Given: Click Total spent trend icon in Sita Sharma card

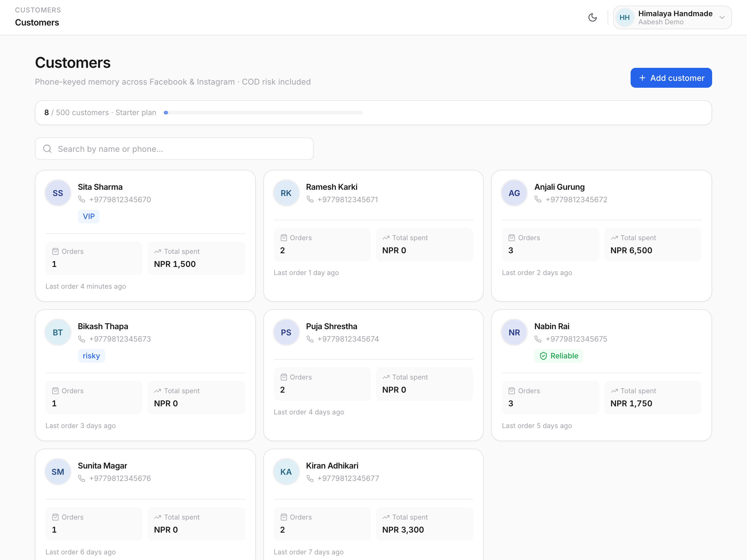Looking at the screenshot, I should click(x=157, y=251).
